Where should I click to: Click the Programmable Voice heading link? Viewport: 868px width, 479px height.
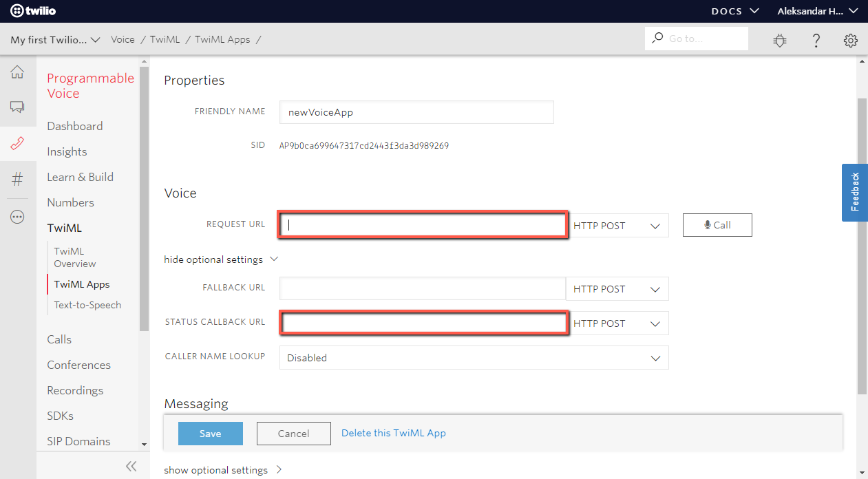pos(91,86)
